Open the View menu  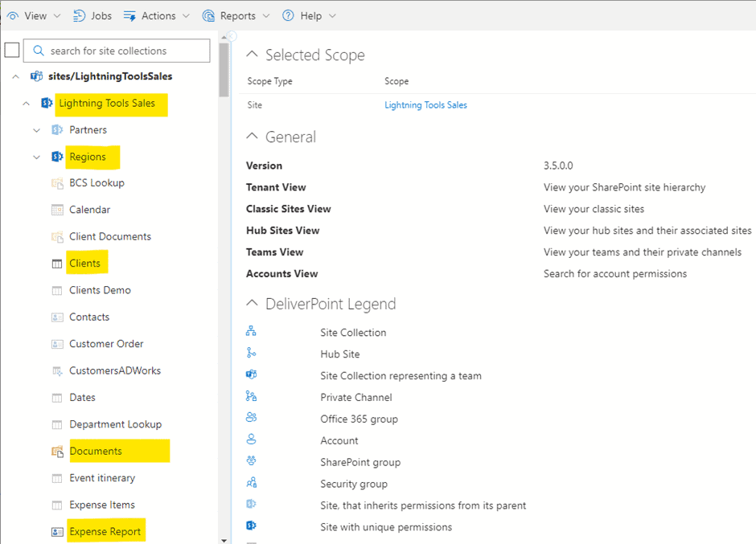37,16
